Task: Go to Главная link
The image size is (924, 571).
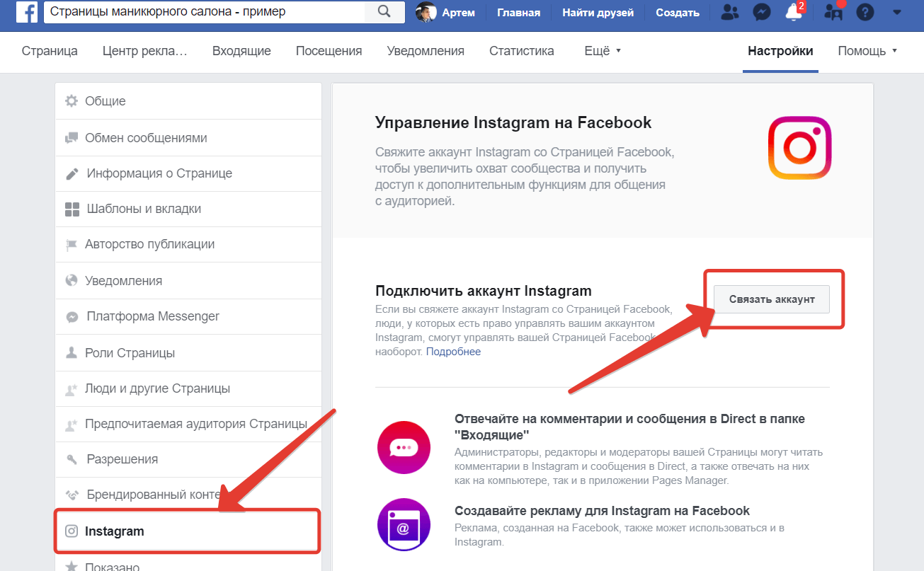Action: click(518, 12)
